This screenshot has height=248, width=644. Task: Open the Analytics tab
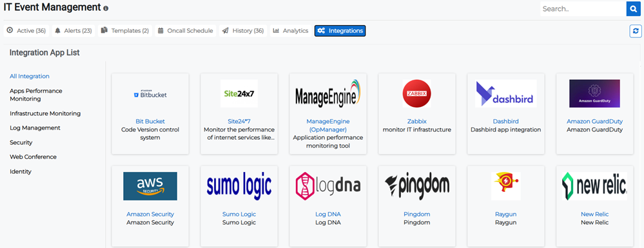click(x=291, y=31)
